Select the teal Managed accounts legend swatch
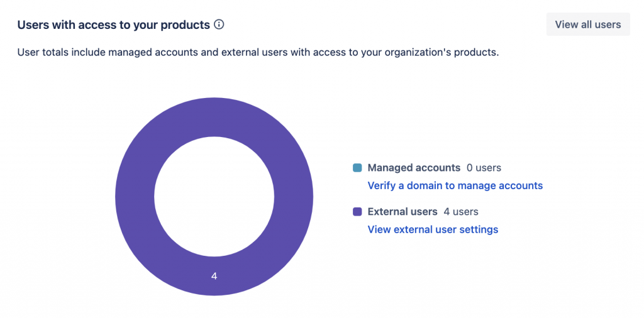The height and width of the screenshot is (318, 644). (x=357, y=168)
